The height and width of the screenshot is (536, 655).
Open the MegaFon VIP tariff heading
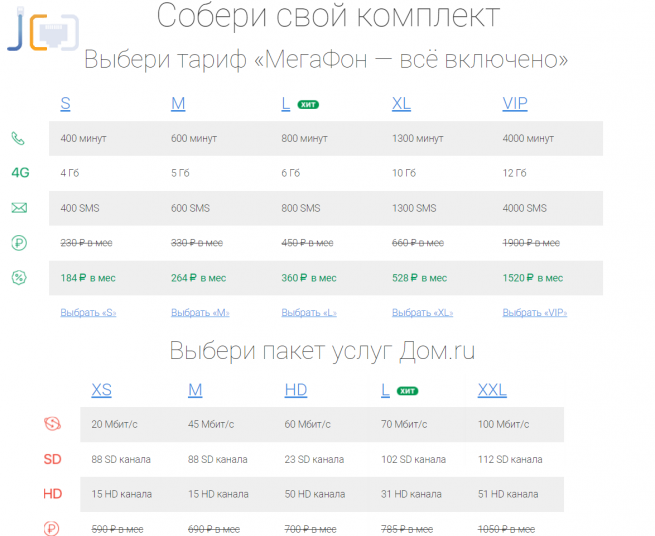(514, 104)
